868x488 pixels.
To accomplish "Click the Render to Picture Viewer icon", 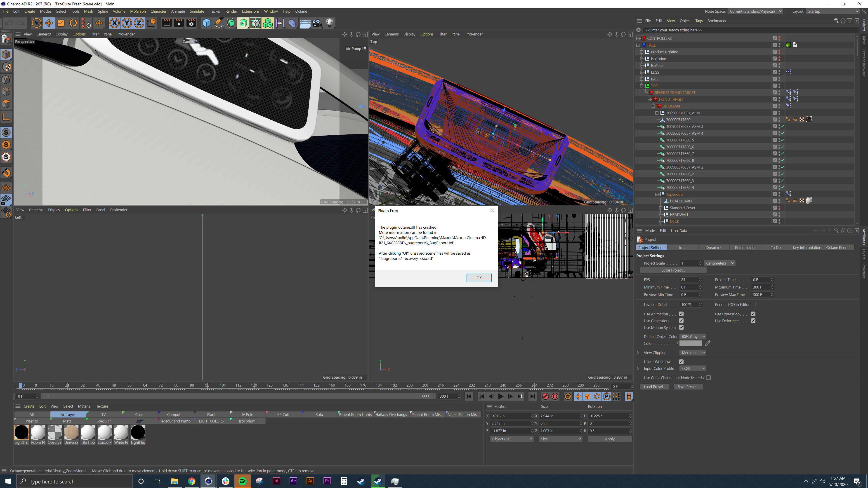I will [179, 23].
